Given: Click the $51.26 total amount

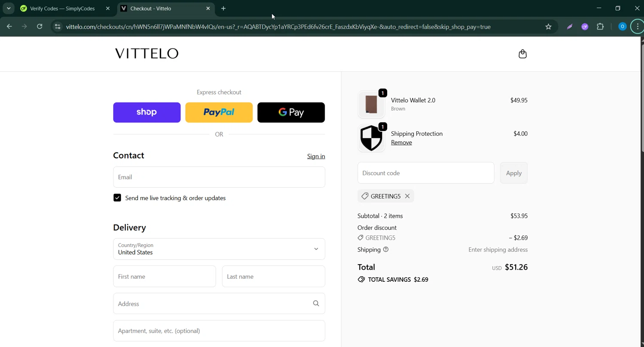Looking at the screenshot, I should point(516,267).
